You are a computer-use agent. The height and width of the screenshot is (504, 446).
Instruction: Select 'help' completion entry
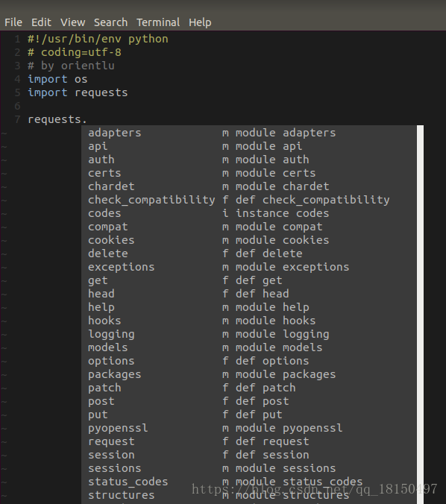click(x=249, y=307)
